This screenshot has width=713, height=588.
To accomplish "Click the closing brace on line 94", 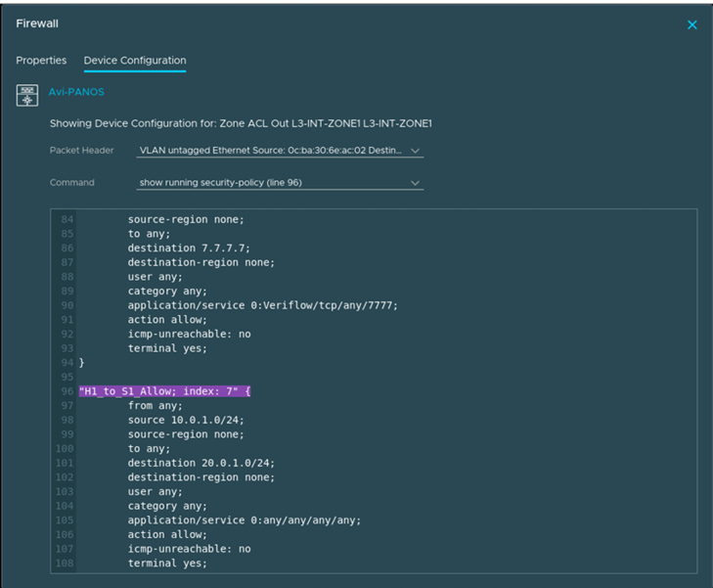I will pos(82,363).
